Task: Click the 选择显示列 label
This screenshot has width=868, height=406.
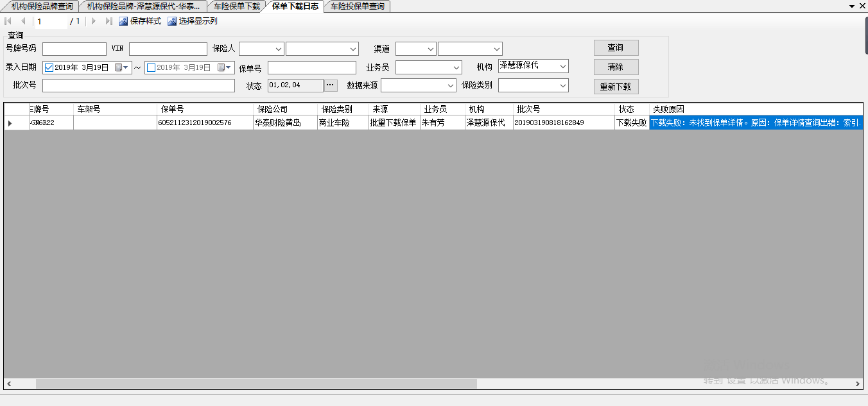Action: (198, 21)
